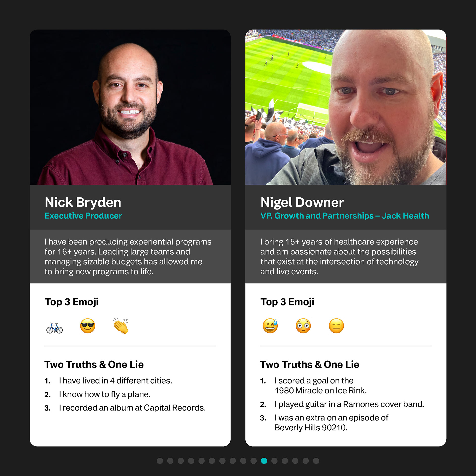This screenshot has height=476, width=476.
Task: Select the Capital Records album statement
Action: (132, 408)
